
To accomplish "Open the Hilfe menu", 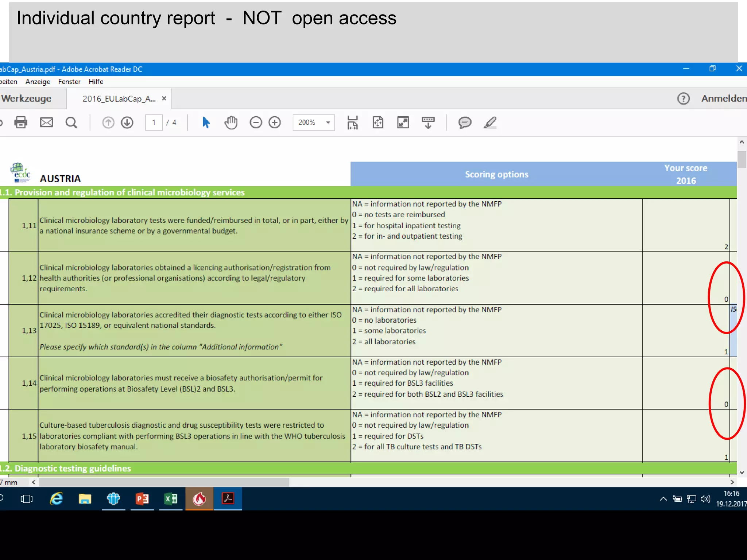I will (96, 82).
